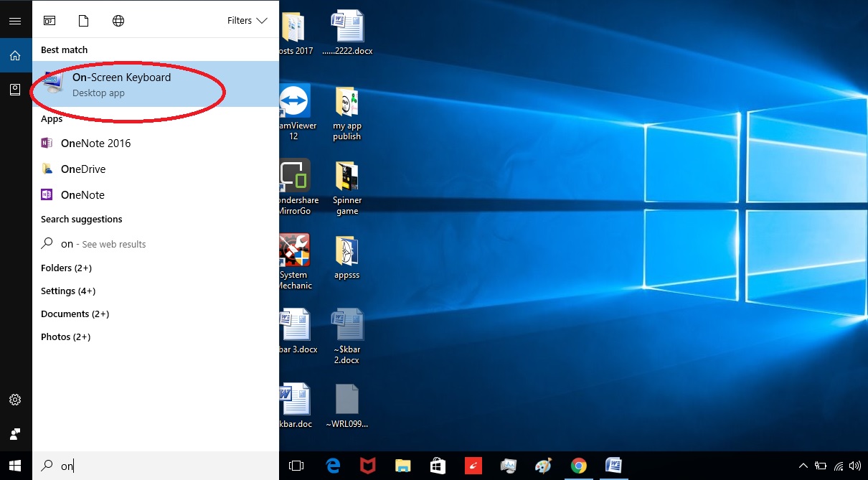Select the '~$kbar 2.docx' desktop file

pyautogui.click(x=347, y=337)
